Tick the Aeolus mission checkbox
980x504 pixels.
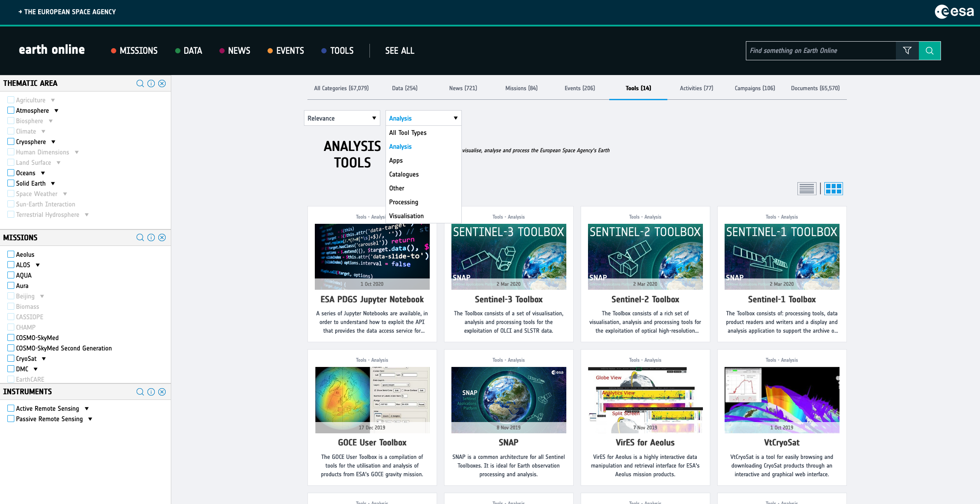tap(11, 255)
